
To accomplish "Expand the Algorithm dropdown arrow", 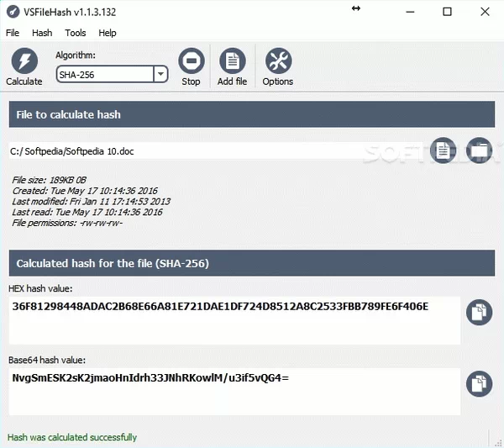I will tap(160, 74).
